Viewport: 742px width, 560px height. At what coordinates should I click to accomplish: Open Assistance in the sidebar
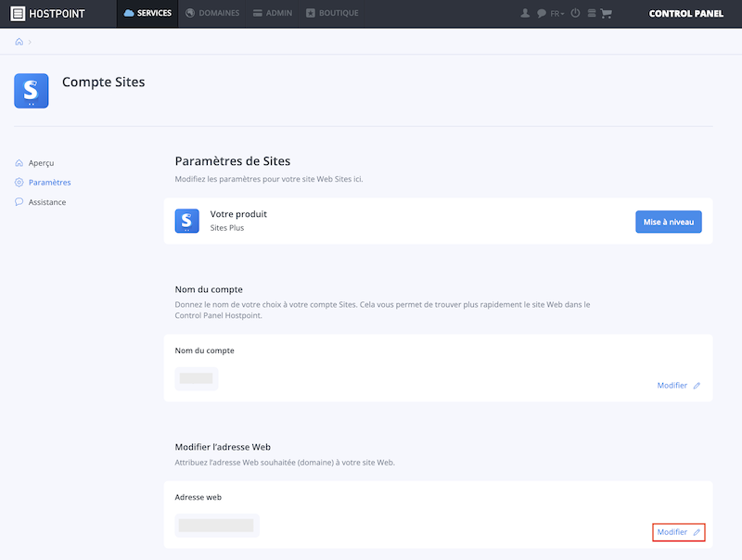pyautogui.click(x=40, y=202)
